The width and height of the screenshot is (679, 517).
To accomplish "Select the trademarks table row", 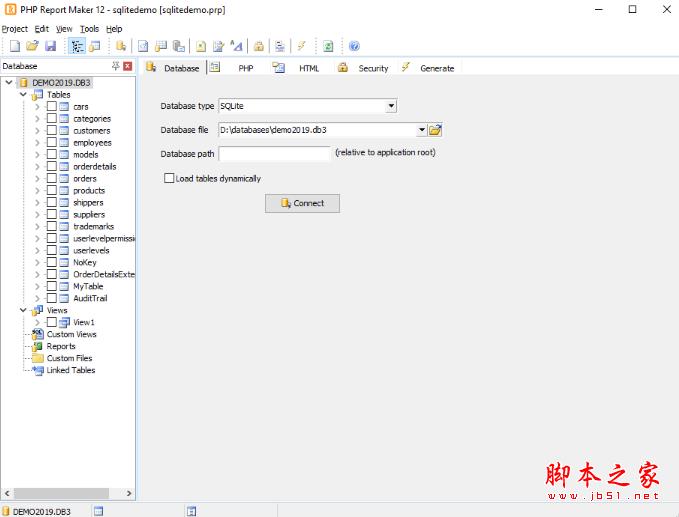I will tap(94, 226).
